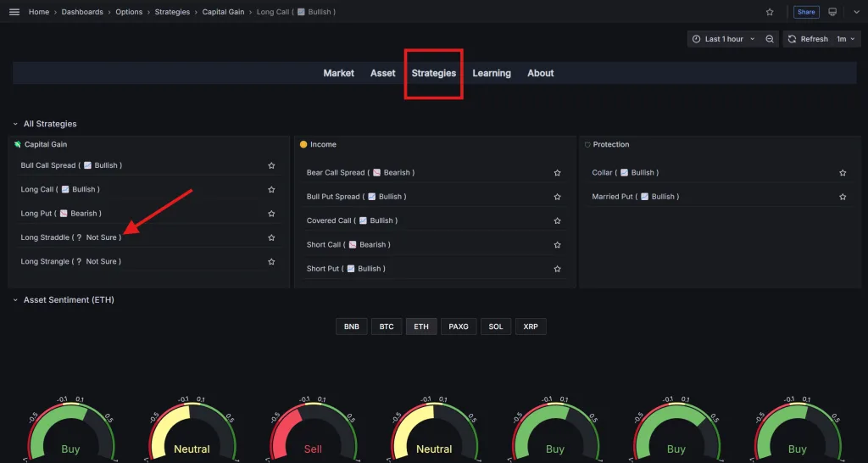Open the Learning tab

[491, 73]
